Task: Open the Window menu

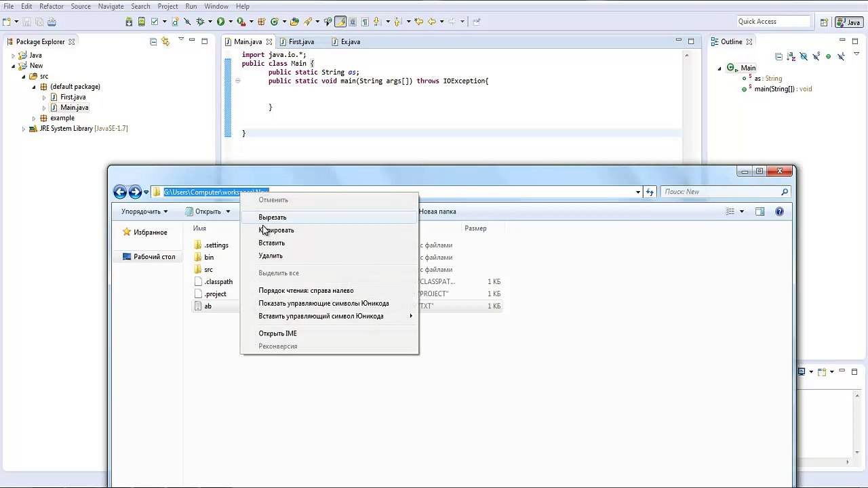Action: click(216, 6)
